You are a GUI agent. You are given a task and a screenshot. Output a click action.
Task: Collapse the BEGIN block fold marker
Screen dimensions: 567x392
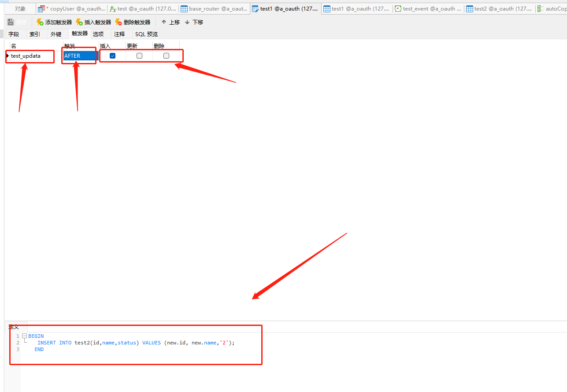(25, 336)
